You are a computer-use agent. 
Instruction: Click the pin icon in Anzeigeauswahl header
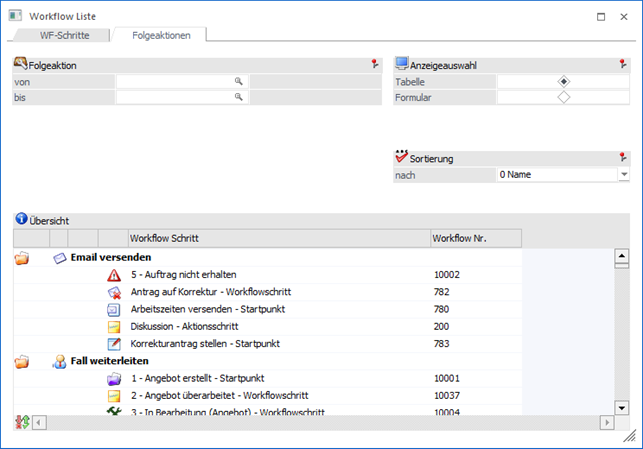point(623,64)
